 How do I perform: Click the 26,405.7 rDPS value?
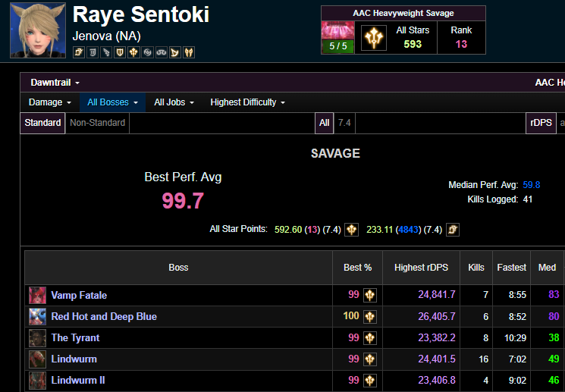point(437,316)
